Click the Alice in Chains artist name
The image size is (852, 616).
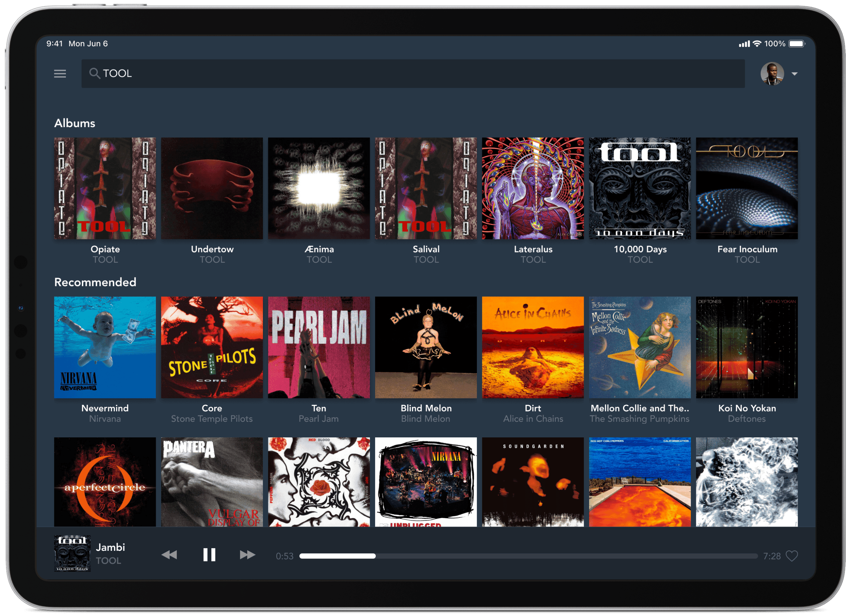pos(533,419)
